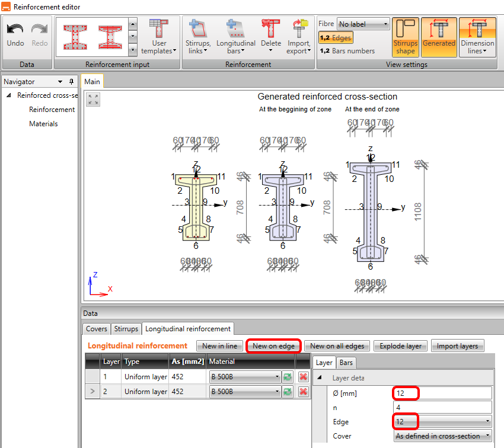This screenshot has height=448, width=504.
Task: Click green refresh icon for layer 2
Action: tap(288, 391)
